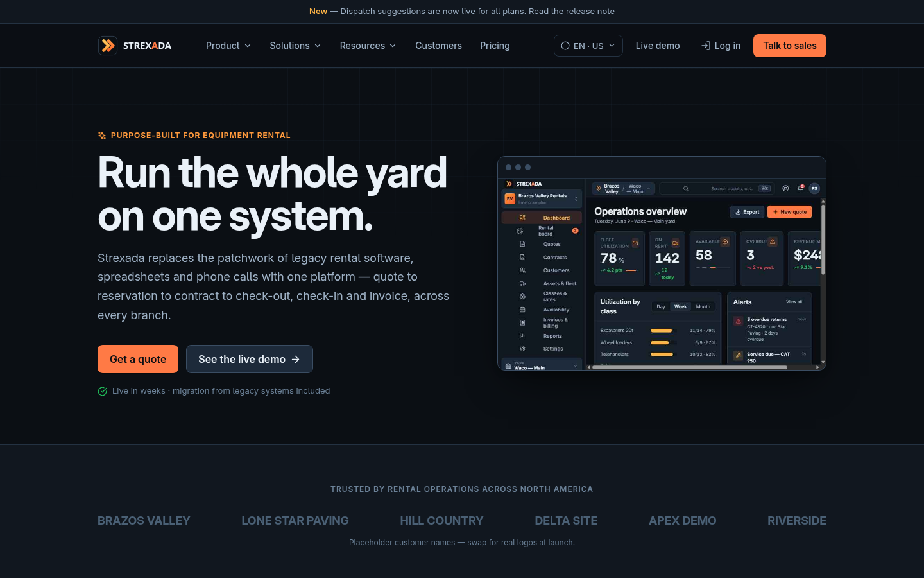Go to the Pricing page
Image resolution: width=924 pixels, height=578 pixels.
click(x=495, y=46)
